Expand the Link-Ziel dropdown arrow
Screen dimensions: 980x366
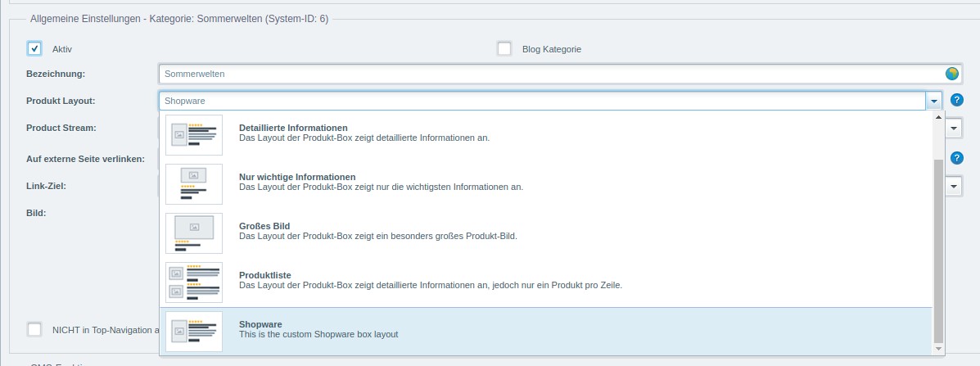pos(955,187)
